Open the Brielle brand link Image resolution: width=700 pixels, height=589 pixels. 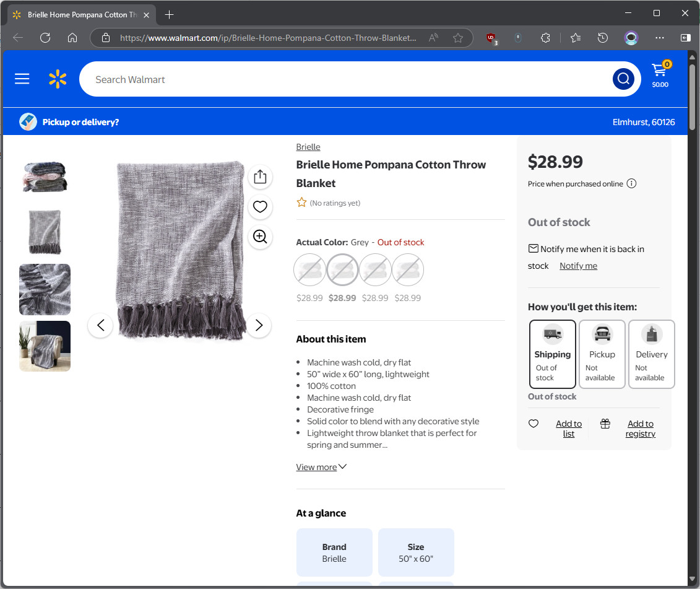308,147
